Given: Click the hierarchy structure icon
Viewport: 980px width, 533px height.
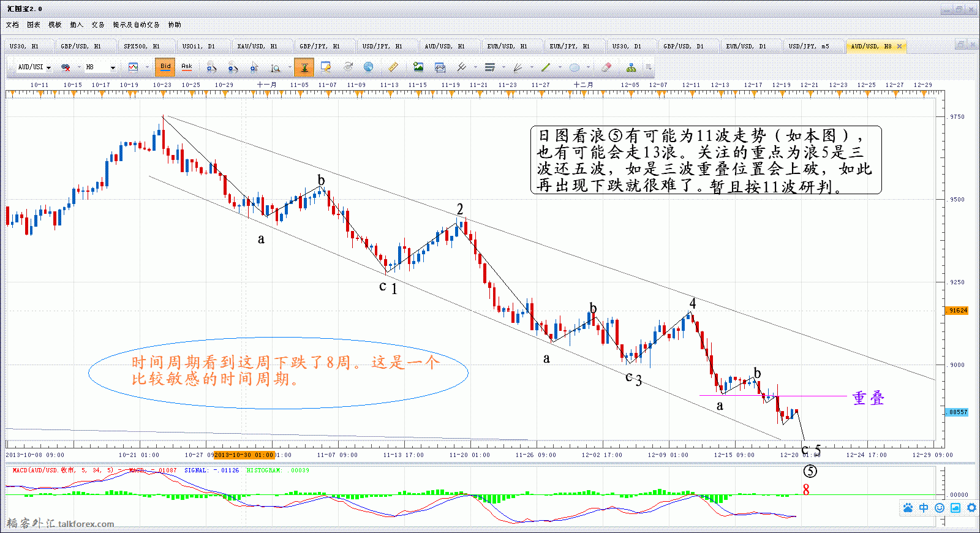Looking at the screenshot, I should [631, 67].
